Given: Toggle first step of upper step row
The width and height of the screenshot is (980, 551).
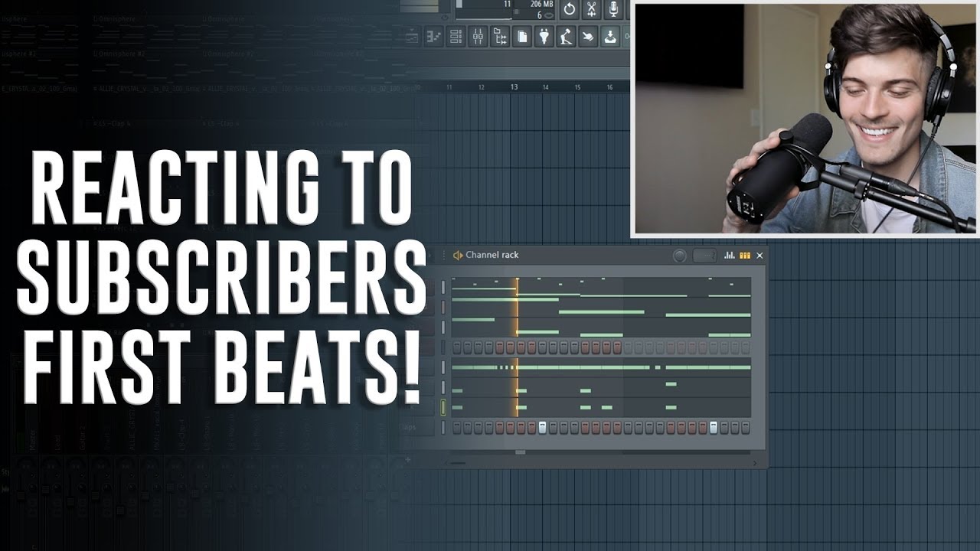Looking at the screenshot, I should pos(457,347).
